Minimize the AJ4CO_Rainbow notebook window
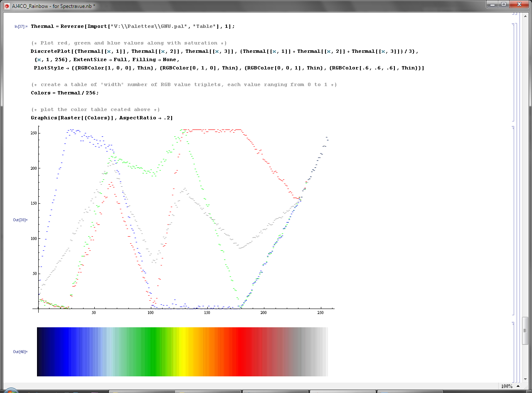Screen dimensions: 532x393 point(492,5)
